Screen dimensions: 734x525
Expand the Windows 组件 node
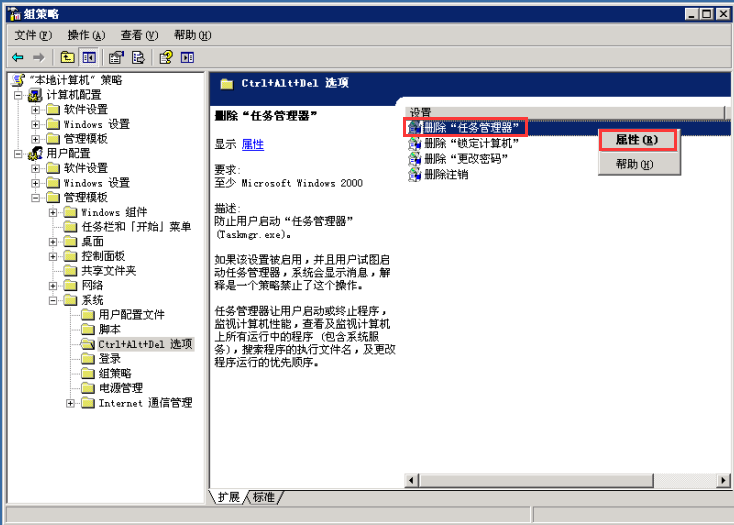point(53,212)
